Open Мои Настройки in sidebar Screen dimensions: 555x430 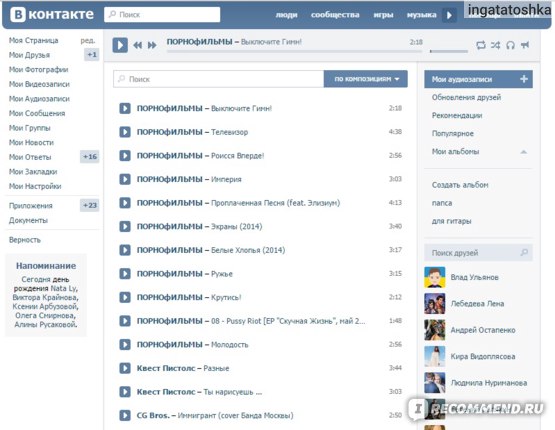pos(35,186)
